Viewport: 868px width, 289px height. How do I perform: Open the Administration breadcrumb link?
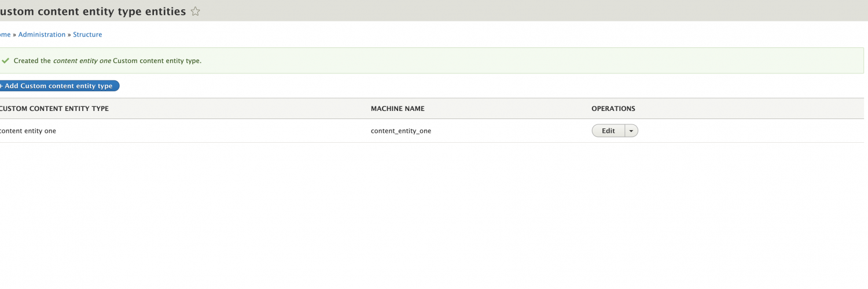[x=42, y=35]
